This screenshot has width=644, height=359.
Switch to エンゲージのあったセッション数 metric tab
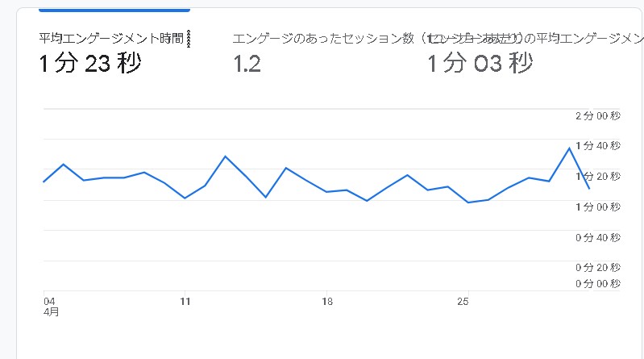(324, 38)
